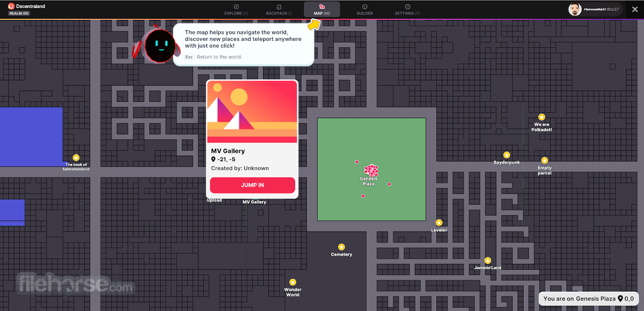Open the Backpack tab

click(279, 9)
